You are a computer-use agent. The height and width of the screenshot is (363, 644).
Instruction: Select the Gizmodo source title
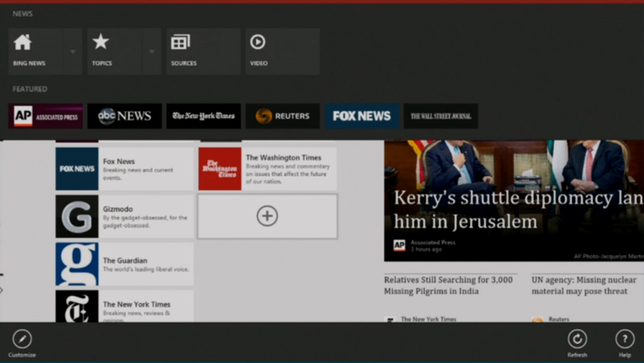[118, 209]
